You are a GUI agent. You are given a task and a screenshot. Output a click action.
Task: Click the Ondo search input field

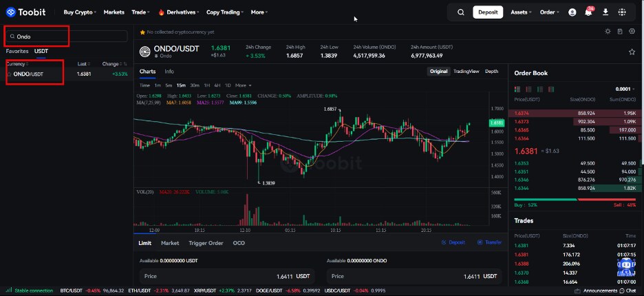coord(66,36)
